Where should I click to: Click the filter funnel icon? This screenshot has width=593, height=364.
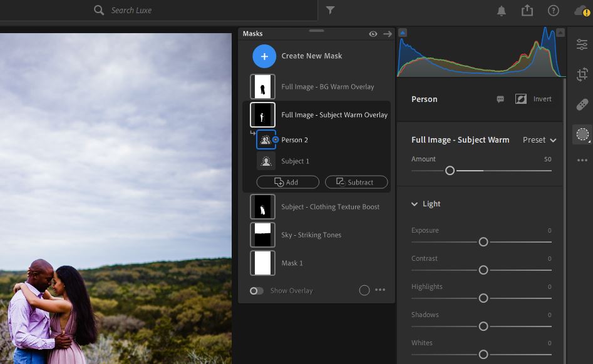coord(330,10)
